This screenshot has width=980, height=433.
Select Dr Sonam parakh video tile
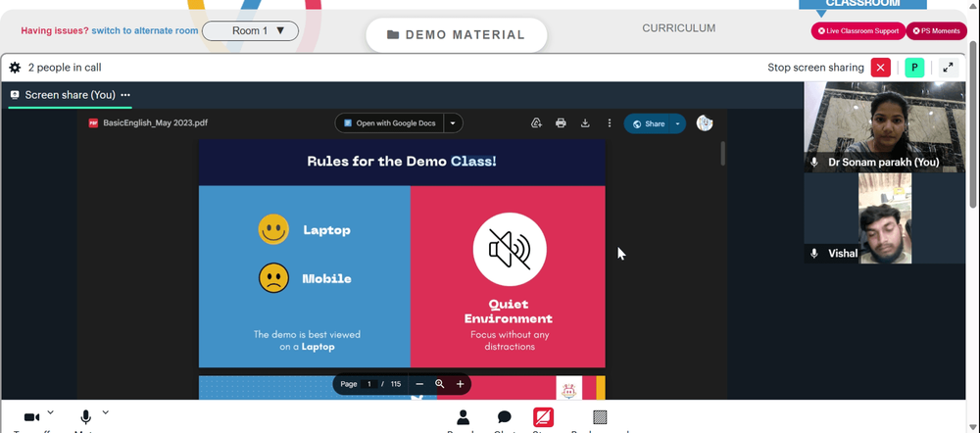tap(884, 126)
